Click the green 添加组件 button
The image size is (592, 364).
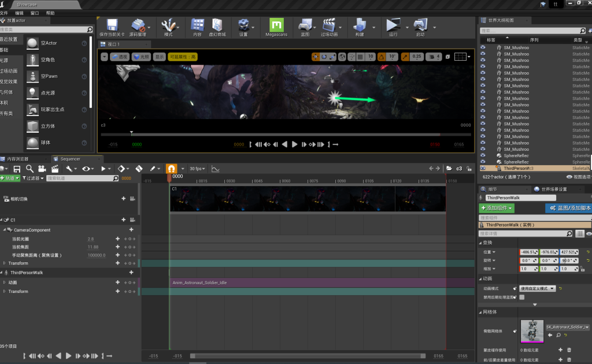click(x=496, y=208)
